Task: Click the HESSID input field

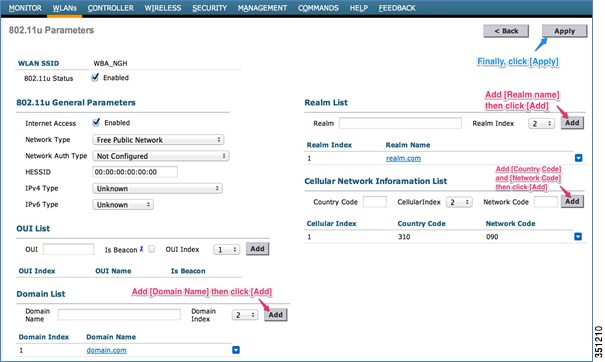Action: (x=135, y=172)
